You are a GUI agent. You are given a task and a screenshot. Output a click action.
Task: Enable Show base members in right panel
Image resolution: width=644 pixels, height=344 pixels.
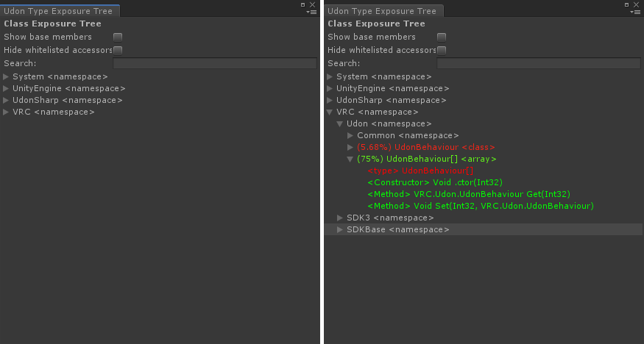442,37
